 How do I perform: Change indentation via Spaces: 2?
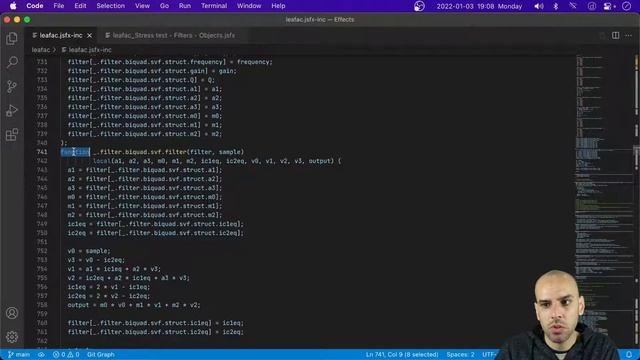pos(460,354)
